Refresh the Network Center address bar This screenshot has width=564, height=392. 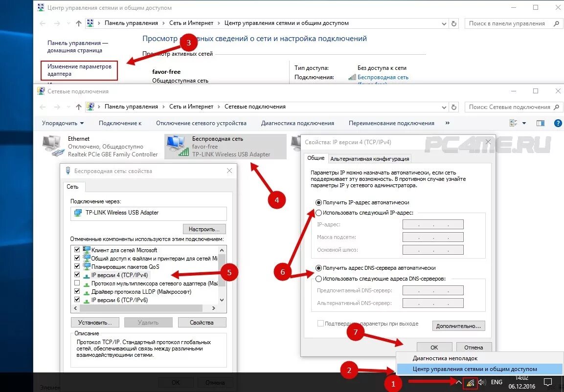point(454,23)
